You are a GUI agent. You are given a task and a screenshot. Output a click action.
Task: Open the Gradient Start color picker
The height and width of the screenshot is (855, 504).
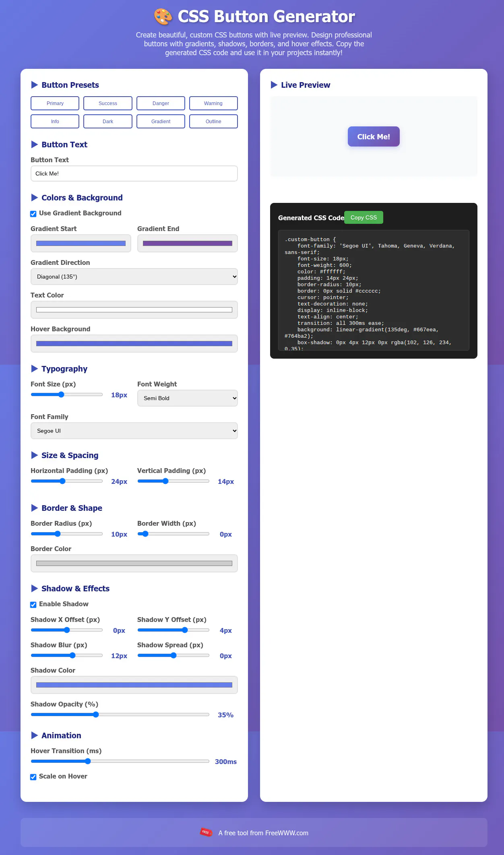click(x=81, y=243)
